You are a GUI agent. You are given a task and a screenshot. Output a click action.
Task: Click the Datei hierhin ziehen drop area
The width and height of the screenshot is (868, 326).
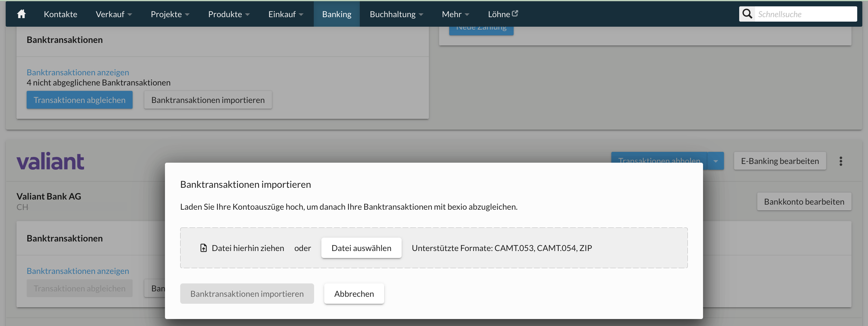pyautogui.click(x=434, y=248)
